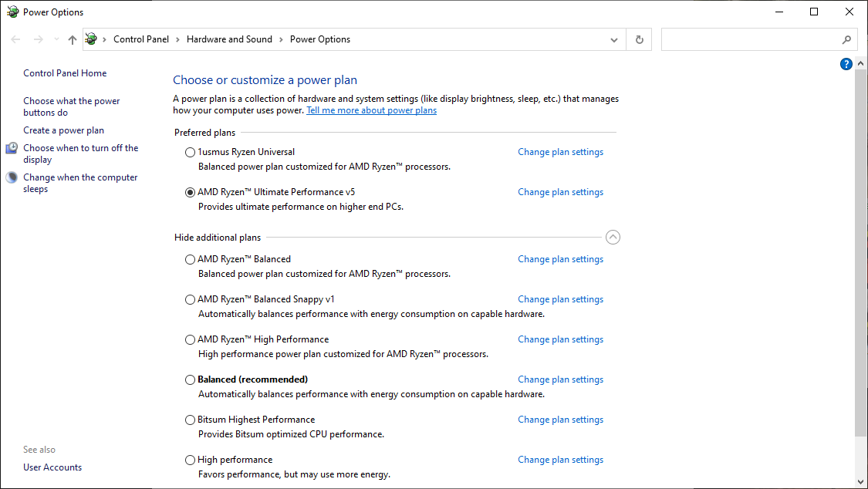Change plan settings for High performance
This screenshot has height=489, width=868.
coord(560,460)
